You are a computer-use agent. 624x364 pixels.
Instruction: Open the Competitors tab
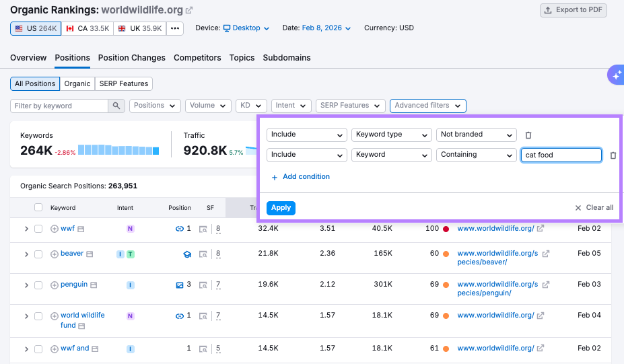tap(197, 58)
